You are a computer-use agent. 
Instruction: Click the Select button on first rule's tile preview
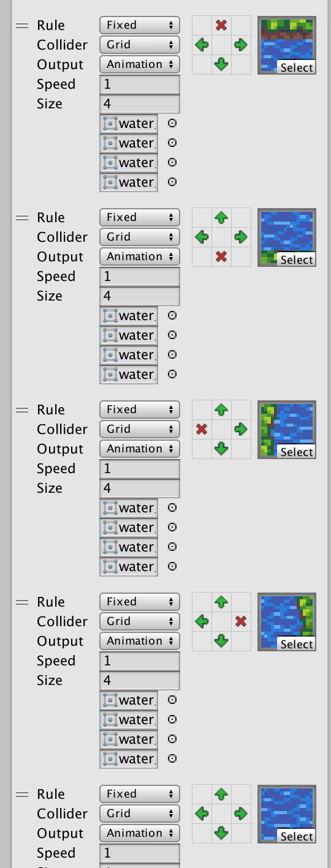point(297,67)
